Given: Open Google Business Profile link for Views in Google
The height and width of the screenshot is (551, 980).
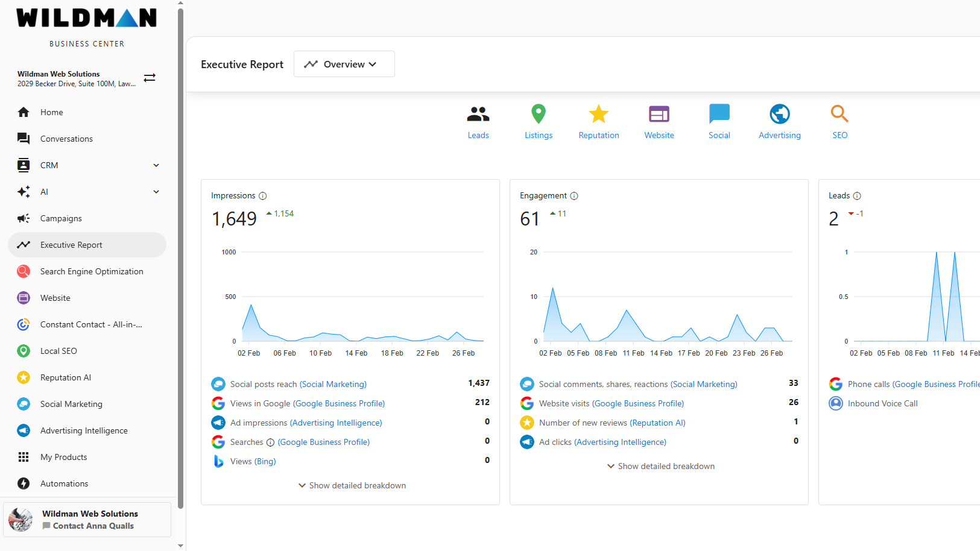Looking at the screenshot, I should point(339,403).
